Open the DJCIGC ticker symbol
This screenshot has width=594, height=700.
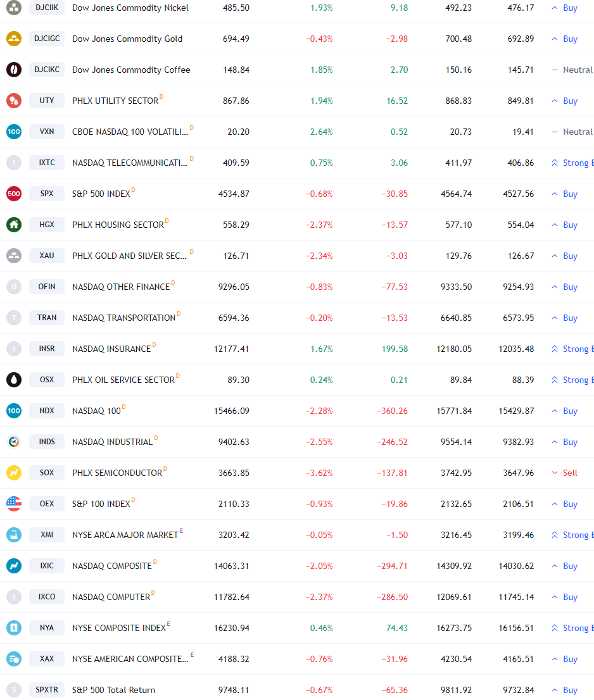(x=47, y=39)
